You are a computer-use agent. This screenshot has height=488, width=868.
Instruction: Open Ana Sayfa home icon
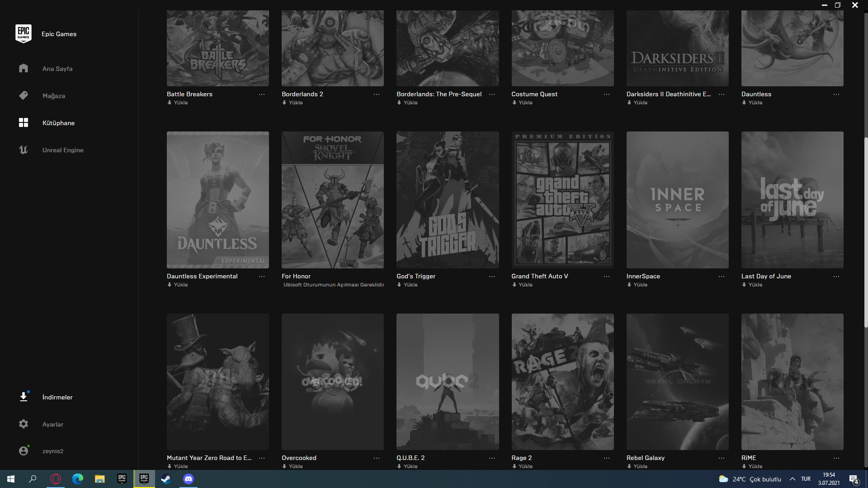coord(24,68)
